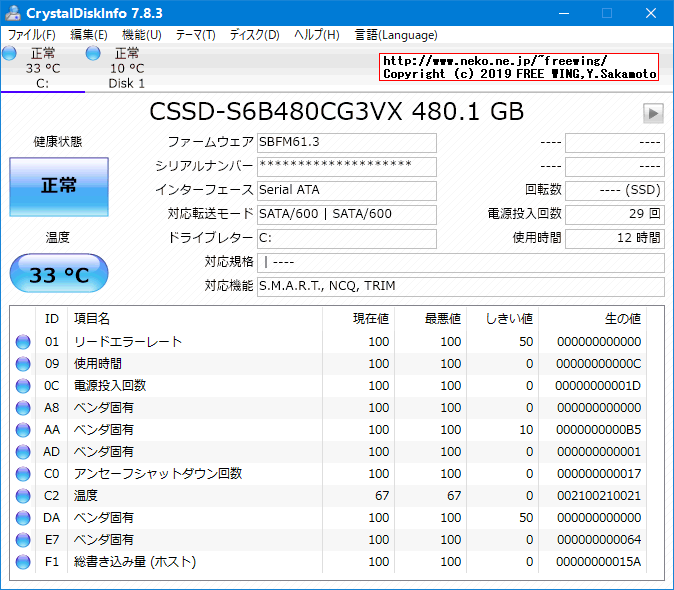Screen dimensions: 674x590
Task: Click raw value 00000000015A
Action: click(598, 562)
